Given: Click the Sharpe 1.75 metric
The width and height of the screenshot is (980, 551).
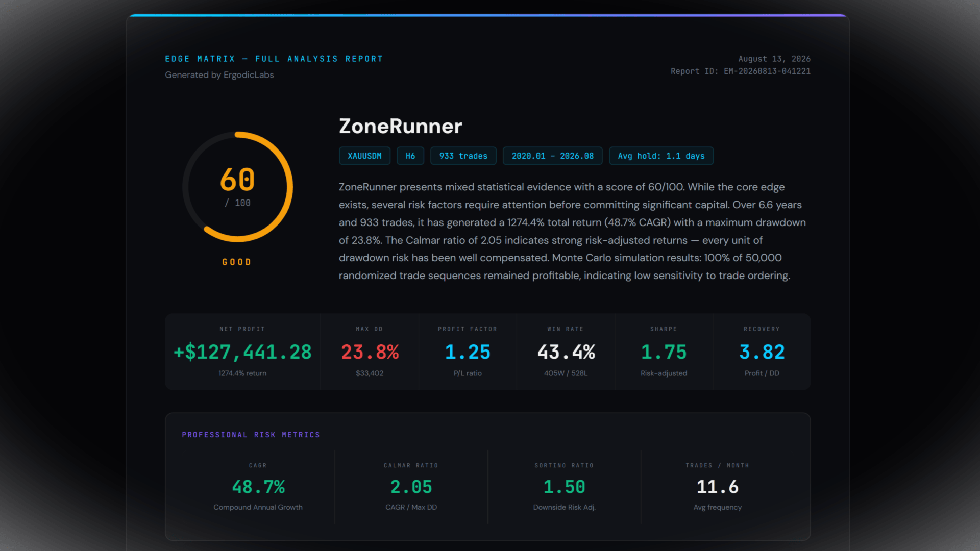Looking at the screenshot, I should 664,352.
